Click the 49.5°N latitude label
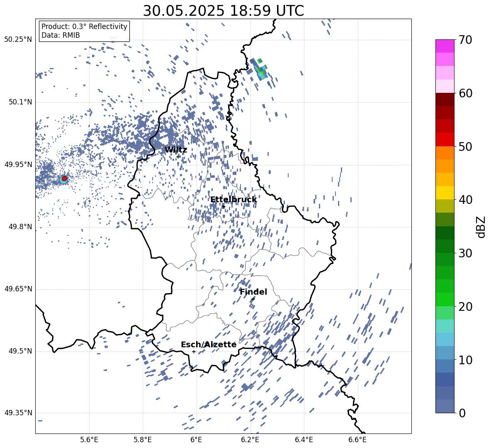This screenshot has width=491, height=448. [20, 351]
